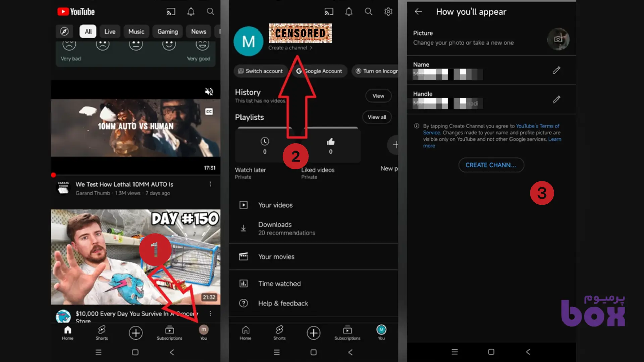Open Your videos menu item
Screen dimensions: 644x362
click(314, 205)
